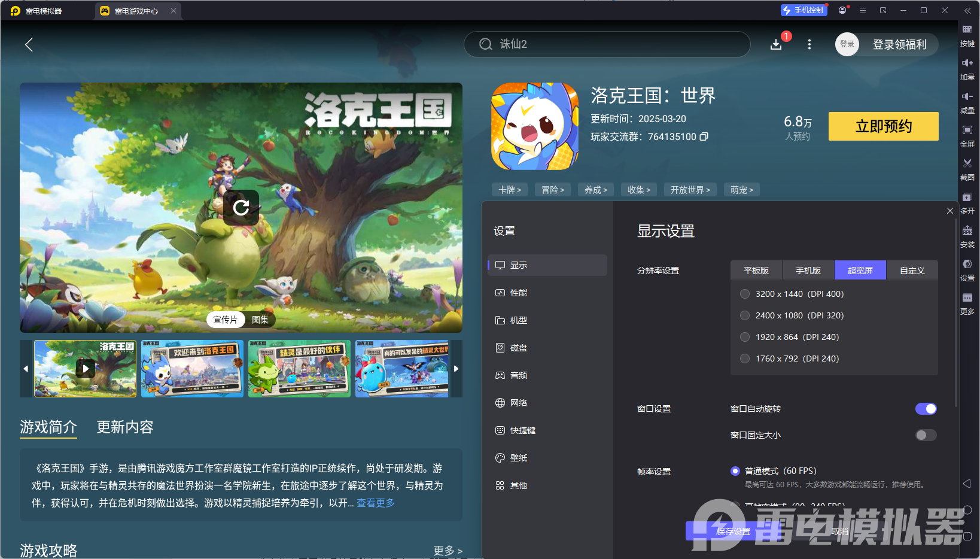Turn off 窗口自动旋转 auto-rotate

click(x=926, y=409)
